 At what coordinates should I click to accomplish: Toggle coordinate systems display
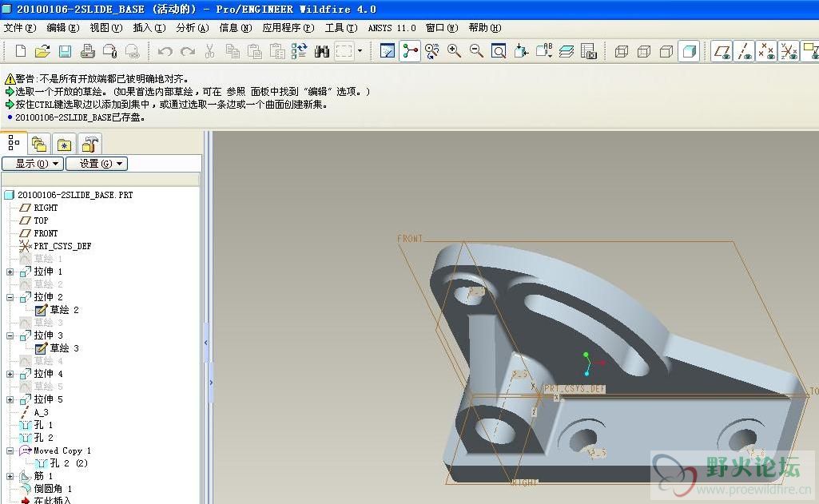coord(789,51)
